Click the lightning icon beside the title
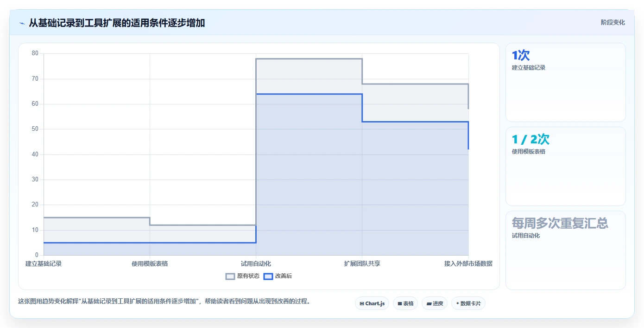This screenshot has width=644, height=328. pyautogui.click(x=22, y=23)
